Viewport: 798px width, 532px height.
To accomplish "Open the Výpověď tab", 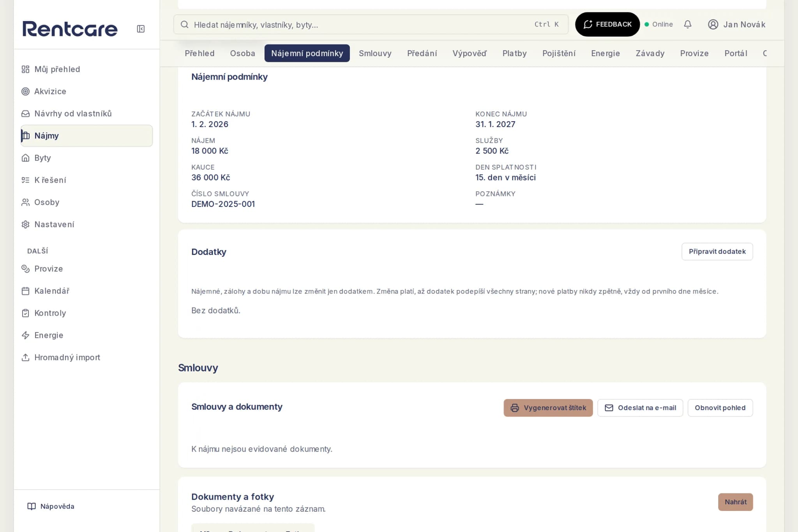I will tap(470, 53).
